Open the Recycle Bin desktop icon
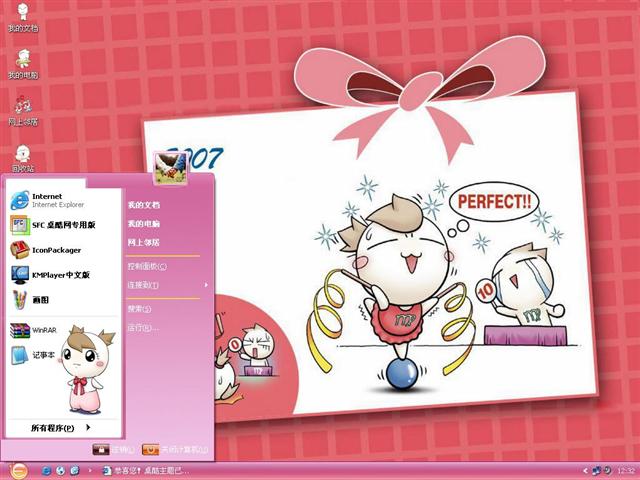Image resolution: width=640 pixels, height=480 pixels. point(23,158)
